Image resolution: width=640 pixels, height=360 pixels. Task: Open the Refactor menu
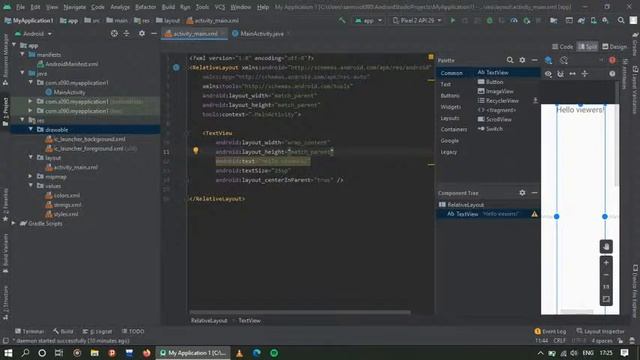click(x=145, y=7)
